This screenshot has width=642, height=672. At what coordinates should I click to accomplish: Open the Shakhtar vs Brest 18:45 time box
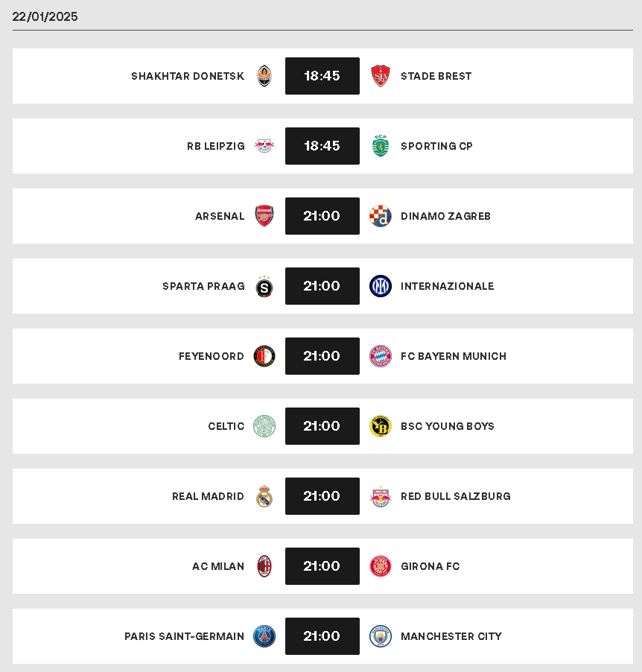click(322, 76)
